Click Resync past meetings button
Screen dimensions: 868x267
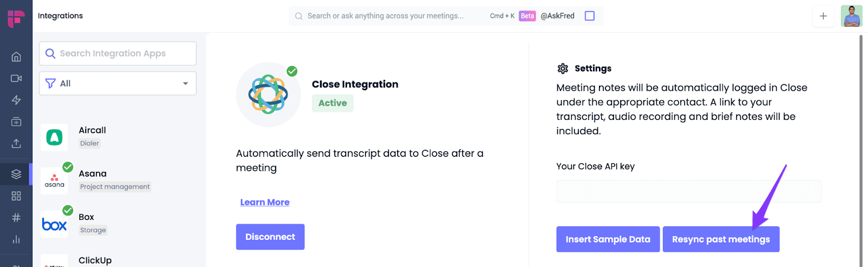(721, 239)
